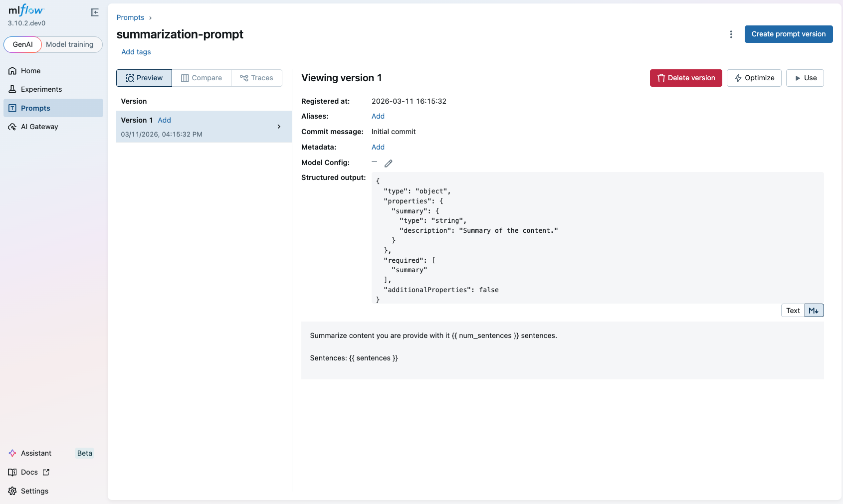
Task: Expand Version 1 details with the chevron
Action: [279, 127]
